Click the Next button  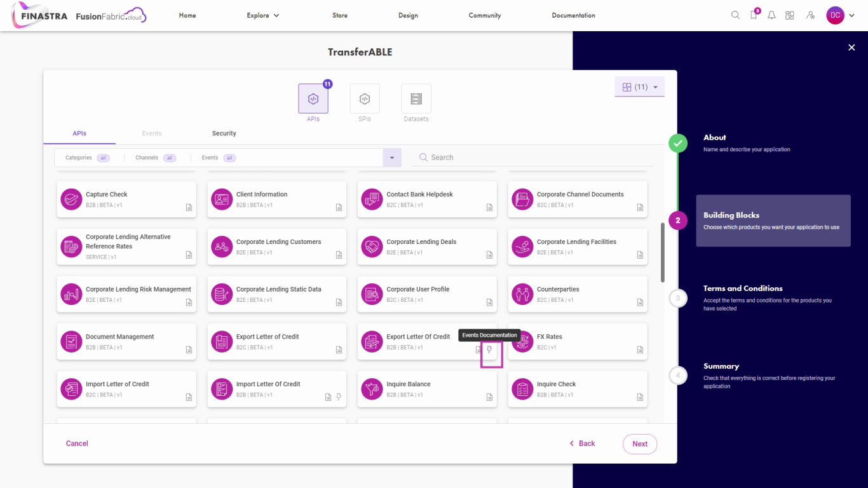click(640, 444)
